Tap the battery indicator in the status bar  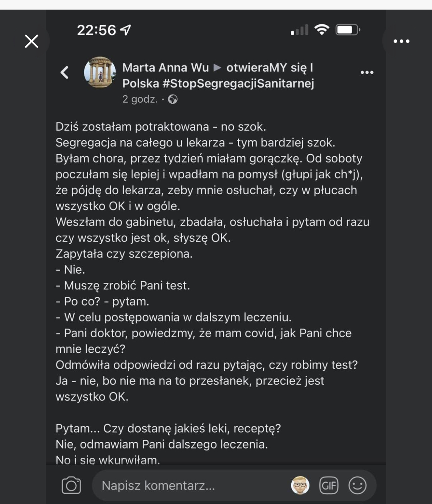coord(347,30)
